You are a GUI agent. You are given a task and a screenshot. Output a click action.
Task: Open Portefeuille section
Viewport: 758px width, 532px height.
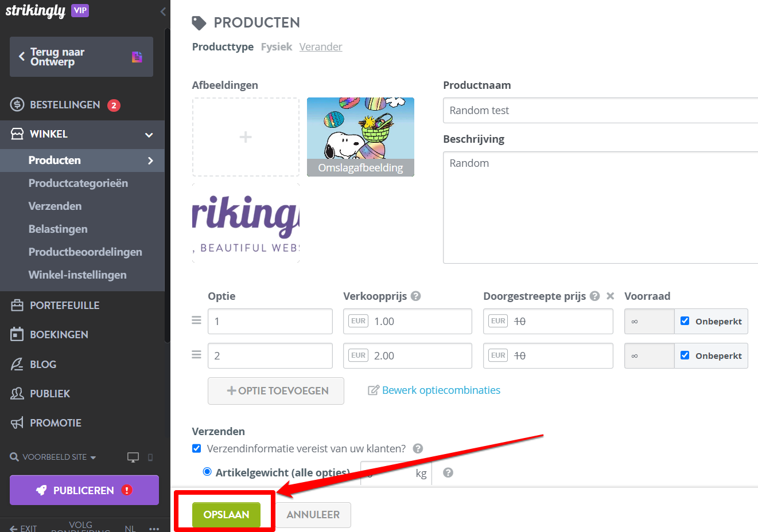coord(64,306)
